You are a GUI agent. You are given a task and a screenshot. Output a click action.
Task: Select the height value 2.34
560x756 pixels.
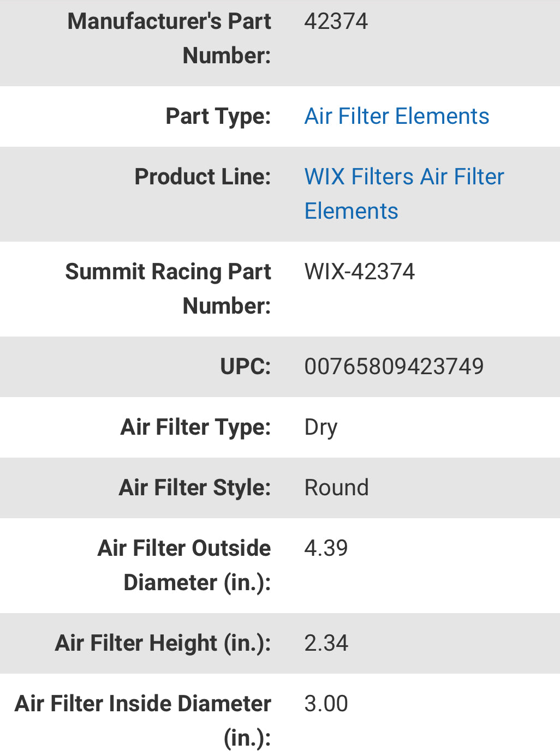tap(326, 643)
